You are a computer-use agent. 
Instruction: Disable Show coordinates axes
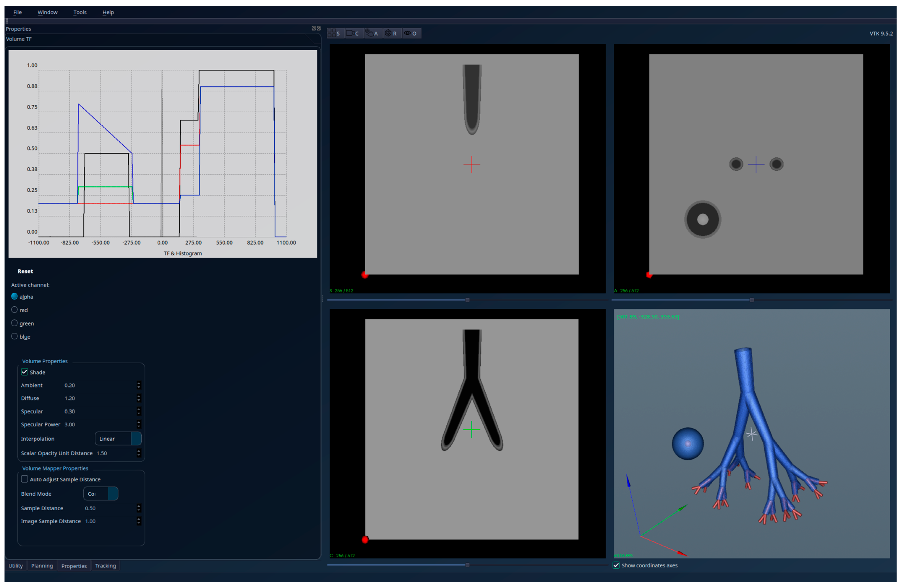point(616,565)
